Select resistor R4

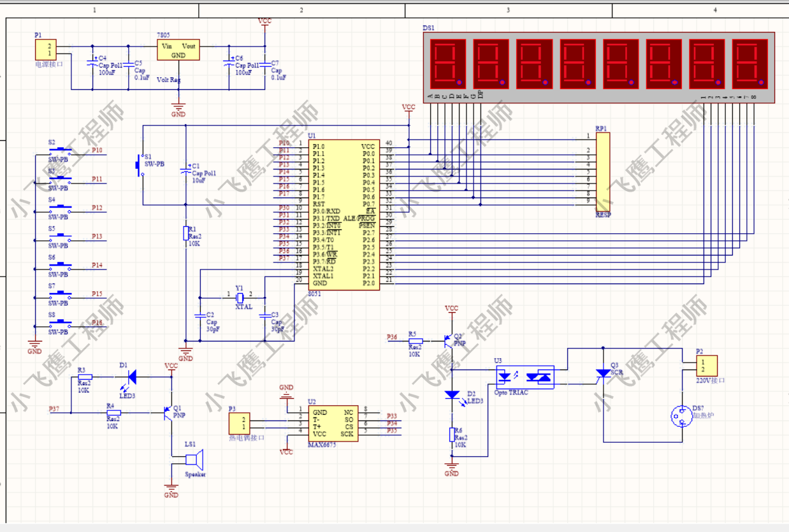click(113, 412)
